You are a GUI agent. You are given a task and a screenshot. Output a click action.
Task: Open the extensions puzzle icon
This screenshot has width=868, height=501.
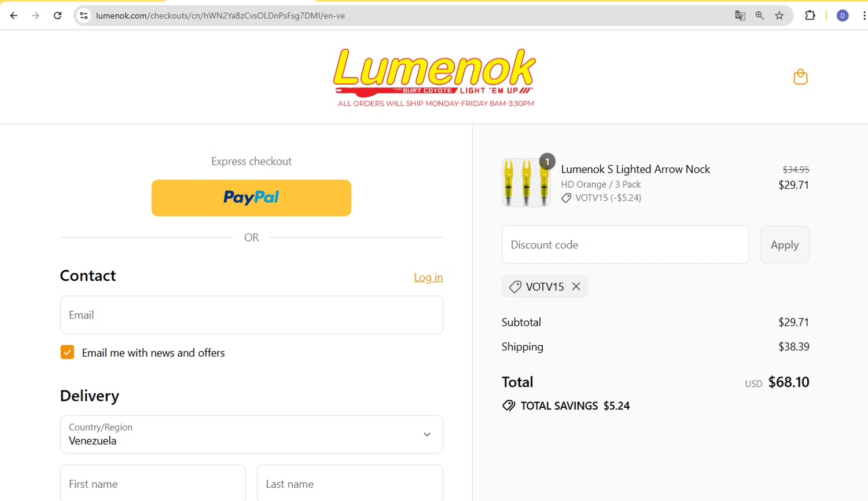(810, 16)
